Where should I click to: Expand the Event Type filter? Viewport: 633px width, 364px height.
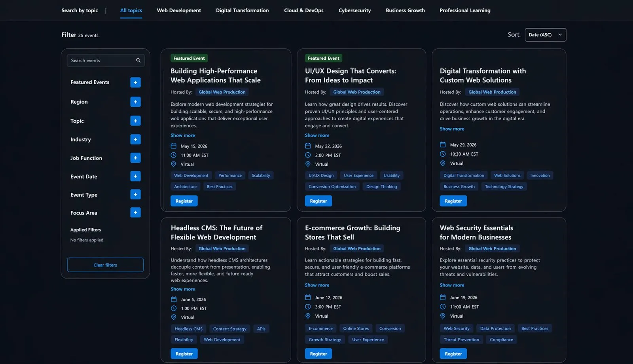click(135, 195)
